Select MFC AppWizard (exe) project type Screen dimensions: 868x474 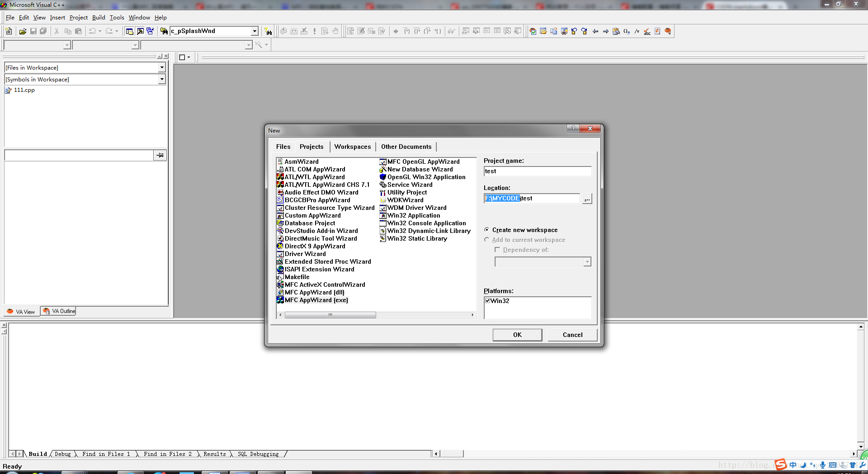pyautogui.click(x=312, y=300)
